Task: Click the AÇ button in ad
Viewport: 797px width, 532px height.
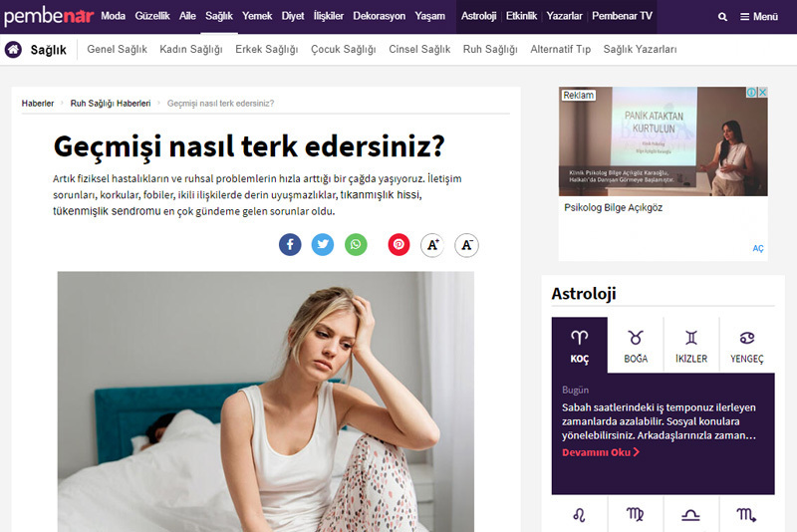Action: pos(758,248)
